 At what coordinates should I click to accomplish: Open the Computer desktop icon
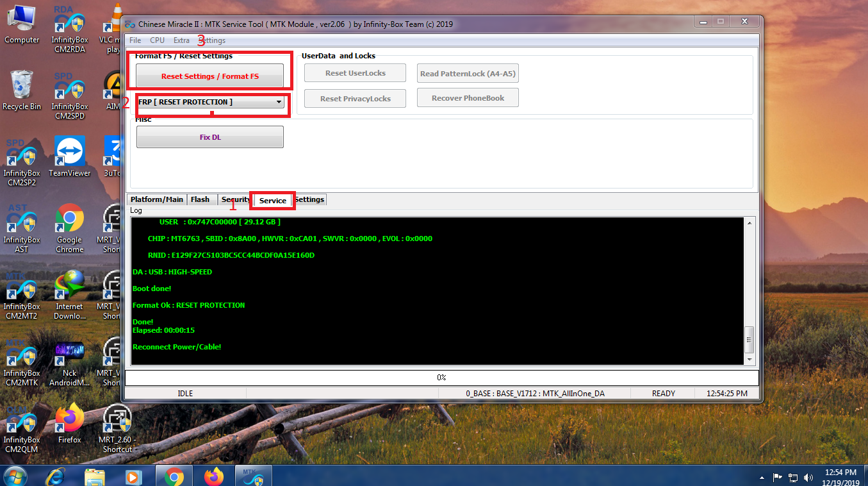click(22, 24)
